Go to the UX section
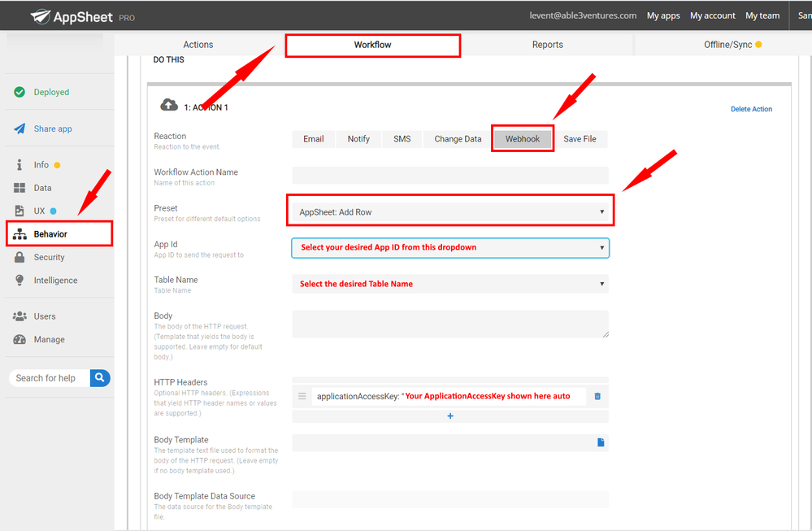The height and width of the screenshot is (531, 812). point(39,211)
